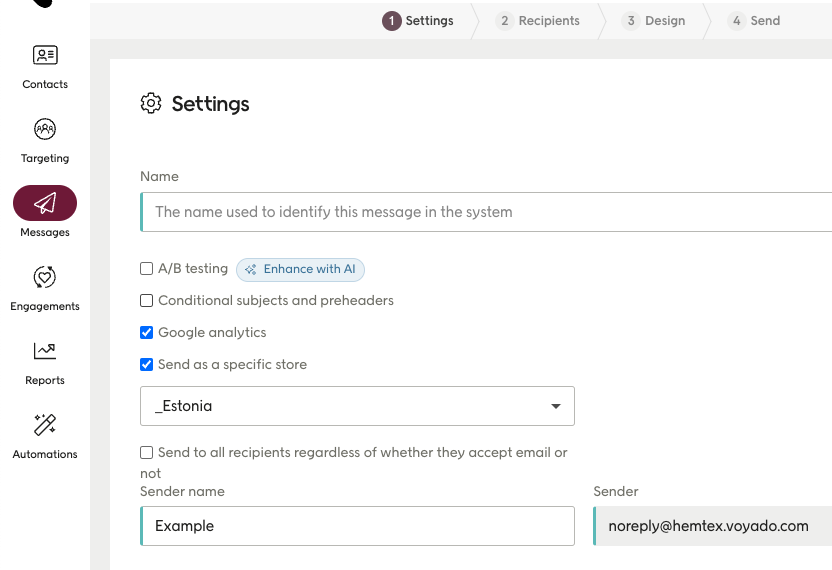Open Automations magic wand icon
Image resolution: width=832 pixels, height=570 pixels.
tap(45, 425)
